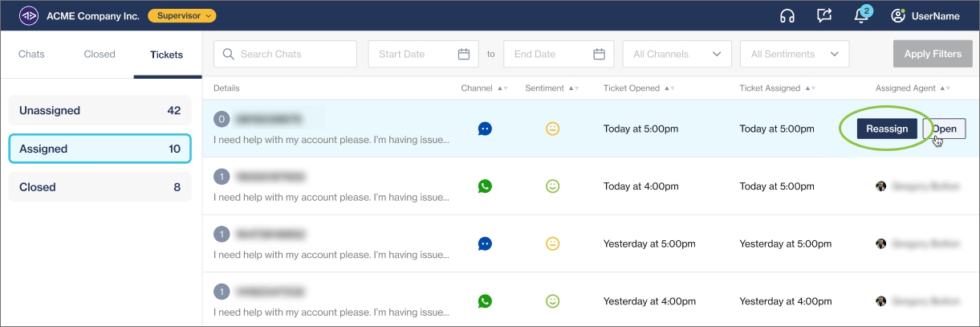Image resolution: width=980 pixels, height=327 pixels.
Task: Open the chat transfer icon in header
Action: click(x=824, y=16)
